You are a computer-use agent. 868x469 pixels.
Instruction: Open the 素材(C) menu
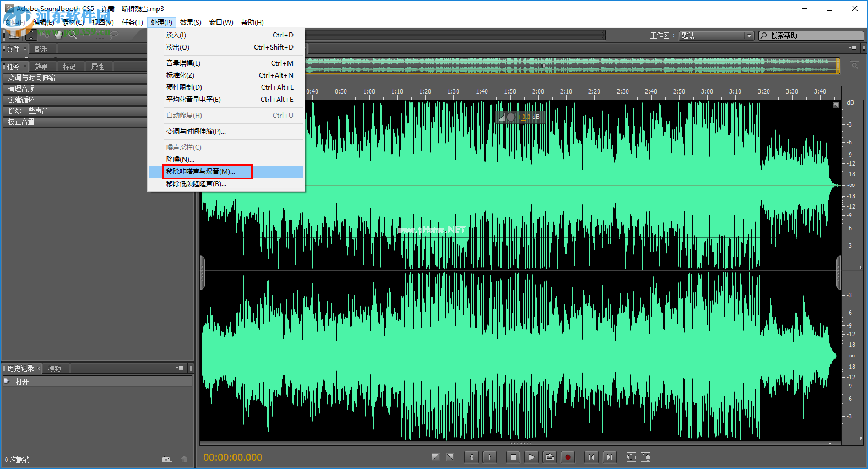[x=73, y=23]
